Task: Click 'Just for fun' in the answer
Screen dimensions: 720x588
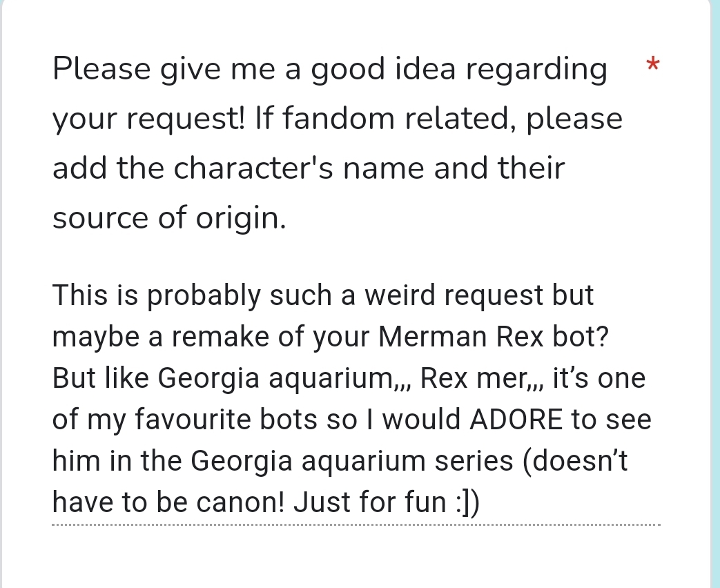Action: tap(371, 502)
